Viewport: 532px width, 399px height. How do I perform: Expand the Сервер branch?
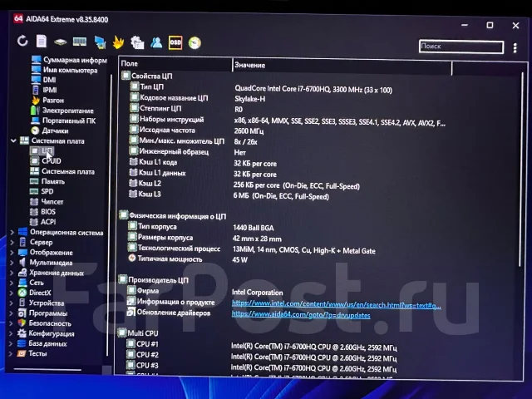click(x=12, y=242)
